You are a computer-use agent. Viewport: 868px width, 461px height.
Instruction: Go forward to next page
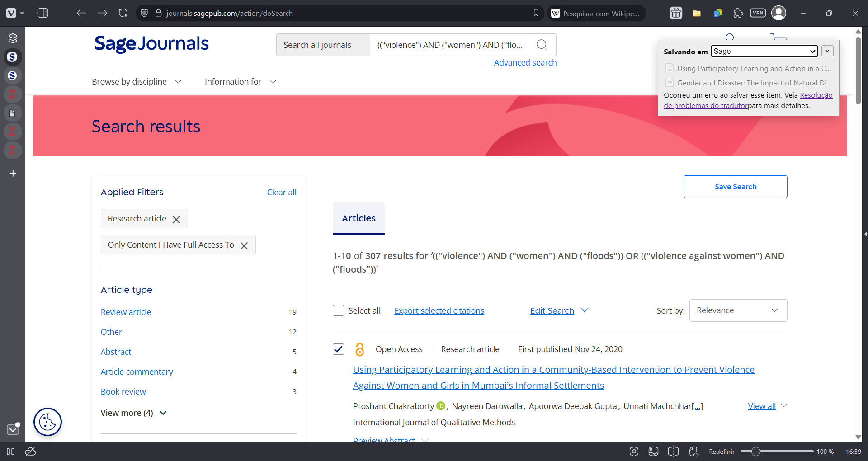[x=103, y=13]
